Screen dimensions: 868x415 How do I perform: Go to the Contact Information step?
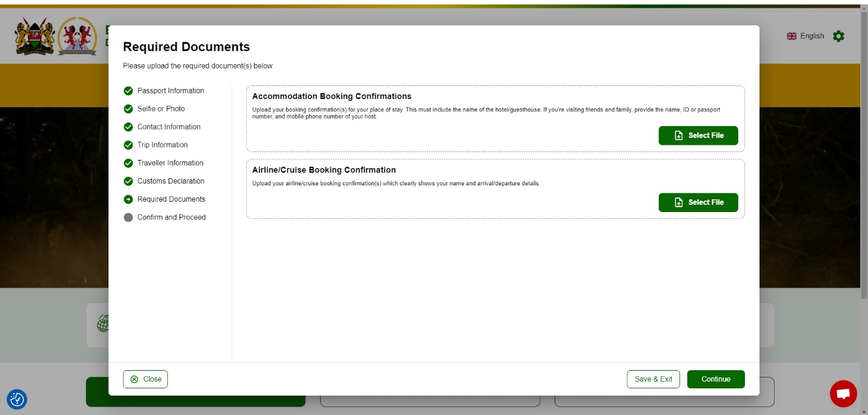(x=169, y=127)
